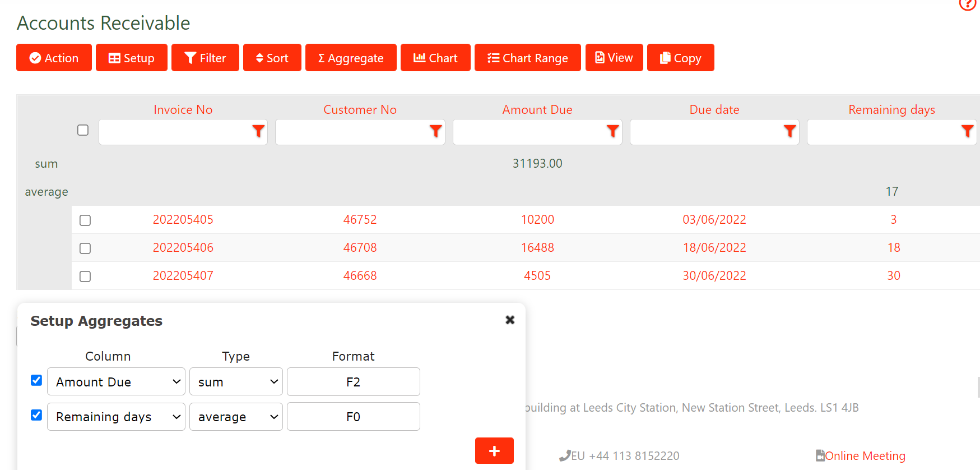The image size is (980, 470).
Task: Toggle the select-all rows header checkbox
Action: (x=83, y=130)
